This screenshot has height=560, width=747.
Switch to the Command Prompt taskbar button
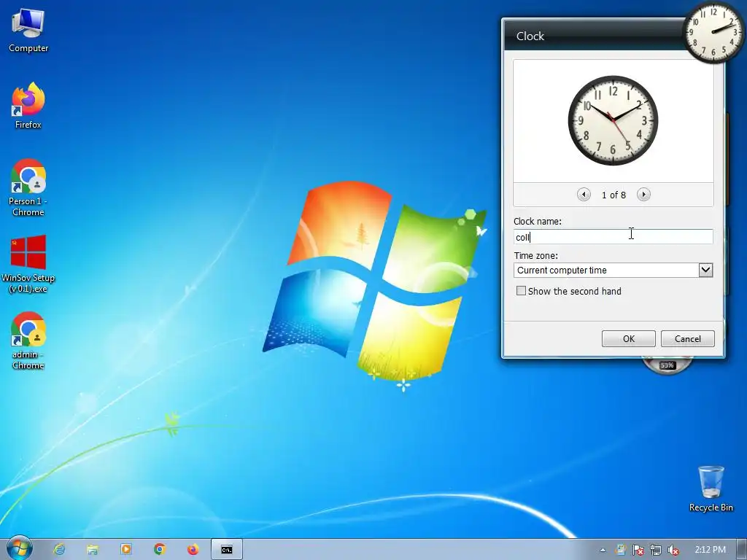(227, 550)
